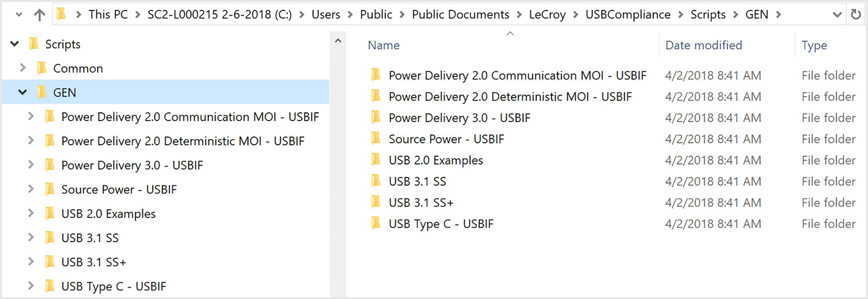Select Power Delivery 2.0 Deterministic MOI in tree
This screenshot has width=868, height=299.
pos(183,141)
